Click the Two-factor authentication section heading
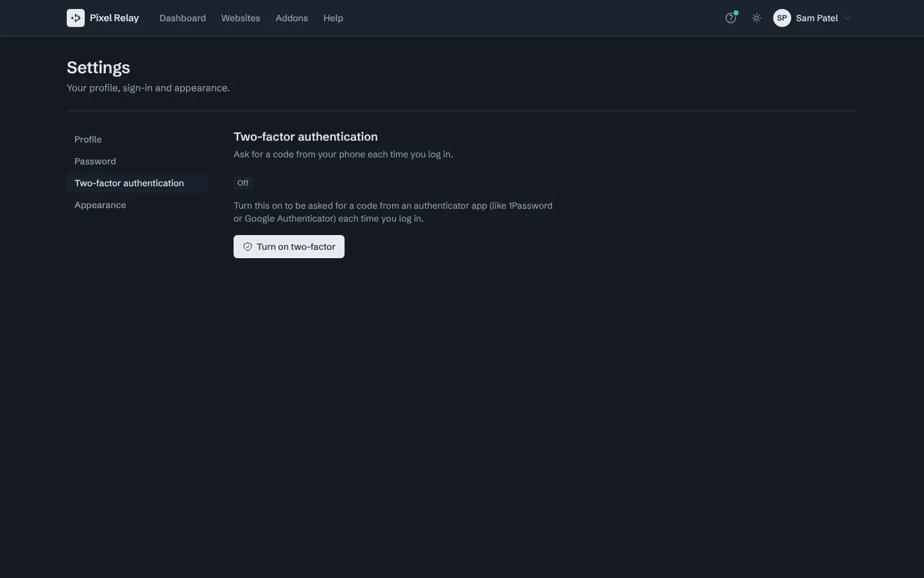Screen dimensions: 924x578 tap(305, 137)
